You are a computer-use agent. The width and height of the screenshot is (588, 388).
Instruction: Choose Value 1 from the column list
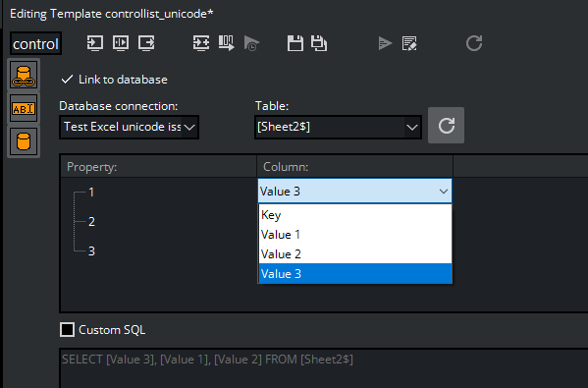(355, 235)
